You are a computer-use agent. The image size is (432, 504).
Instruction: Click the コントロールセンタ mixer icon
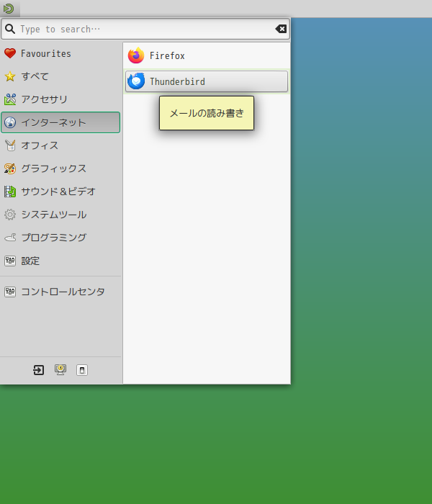pyautogui.click(x=10, y=292)
